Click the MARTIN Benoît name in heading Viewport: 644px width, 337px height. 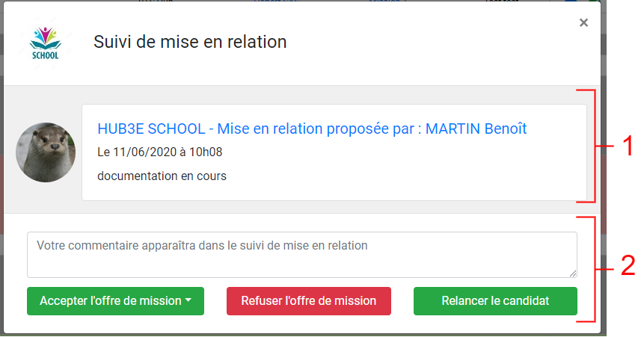pos(476,129)
